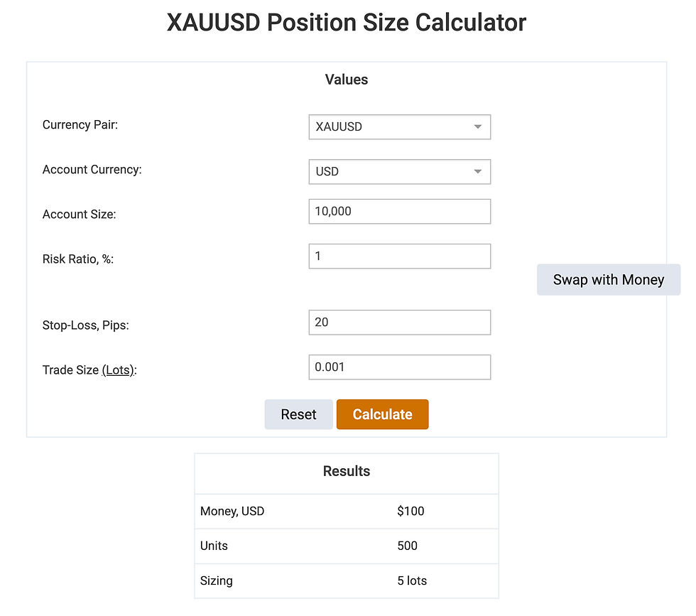696x616 pixels.
Task: Click the Trade Size input box
Action: 399,367
